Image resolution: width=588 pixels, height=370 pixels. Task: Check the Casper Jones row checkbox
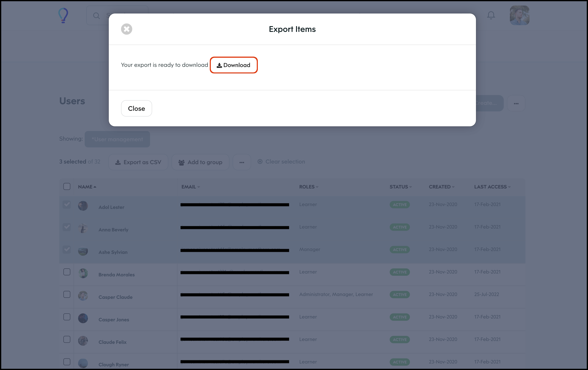pyautogui.click(x=67, y=317)
